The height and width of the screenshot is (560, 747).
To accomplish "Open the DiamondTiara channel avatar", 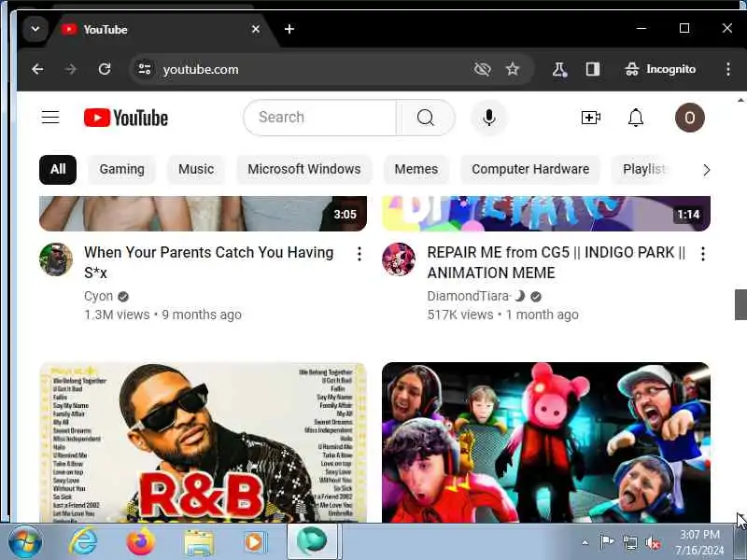I will click(399, 259).
